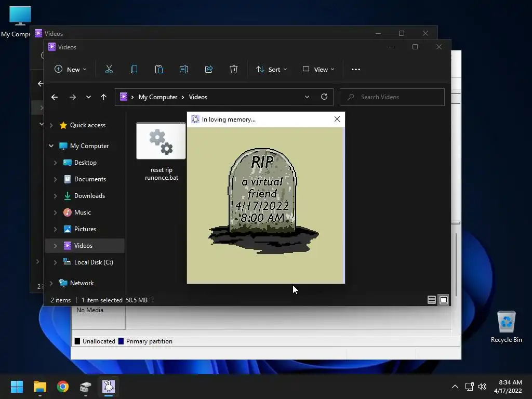
Task: Go up one folder level arrow
Action: tap(103, 97)
